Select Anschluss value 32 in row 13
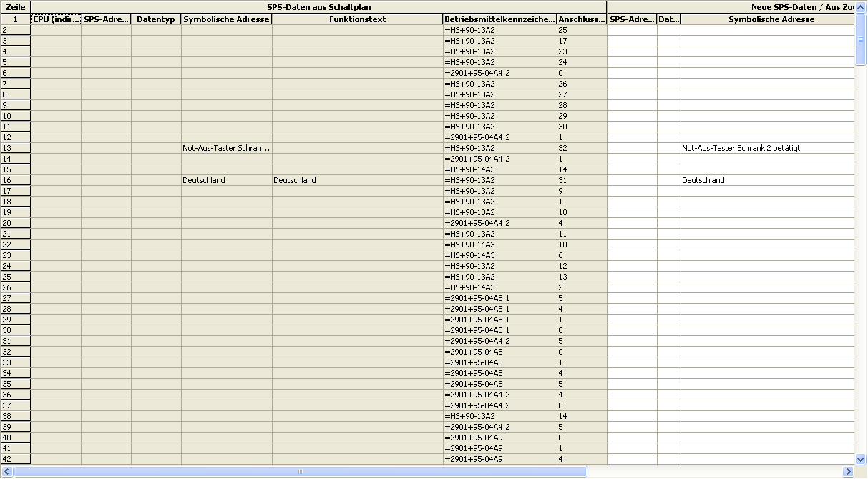This screenshot has width=868, height=479. [582, 148]
